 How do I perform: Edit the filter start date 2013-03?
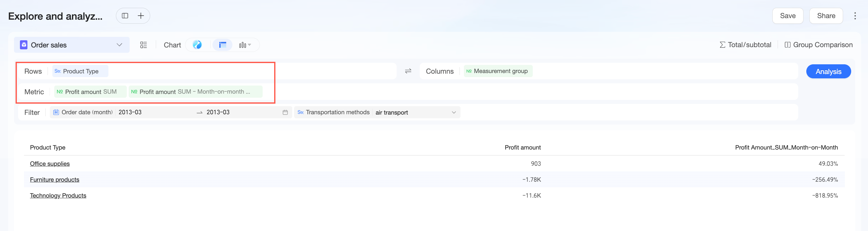click(130, 112)
